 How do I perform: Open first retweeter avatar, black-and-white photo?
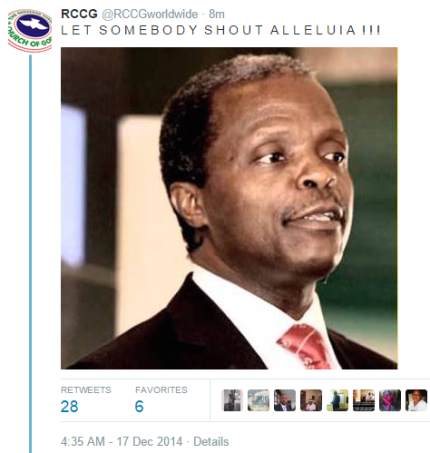(x=232, y=400)
